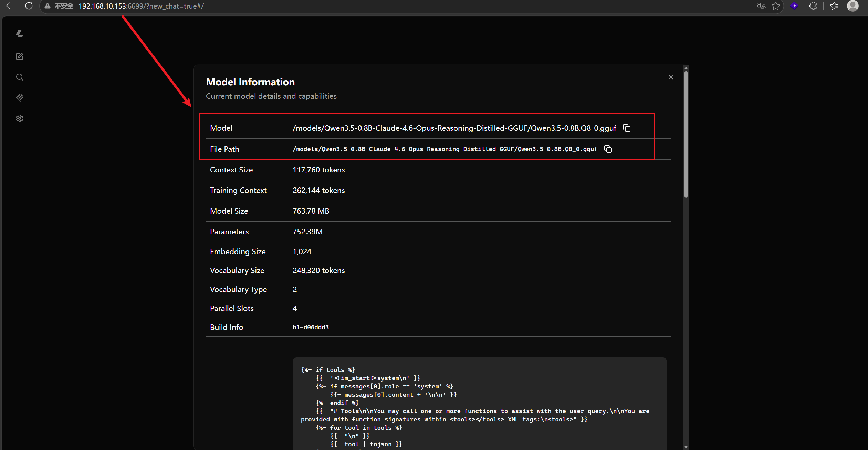Click the llama.cpp logo icon in sidebar
The width and height of the screenshot is (868, 450).
coord(20,33)
